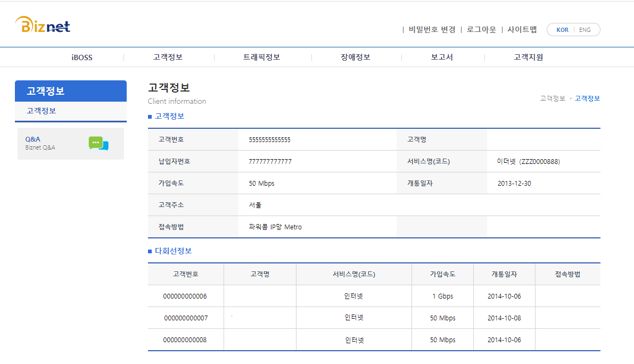The width and height of the screenshot is (634, 364).
Task: Click the blue 고객정보 sidebar header
Action: pos(71,91)
